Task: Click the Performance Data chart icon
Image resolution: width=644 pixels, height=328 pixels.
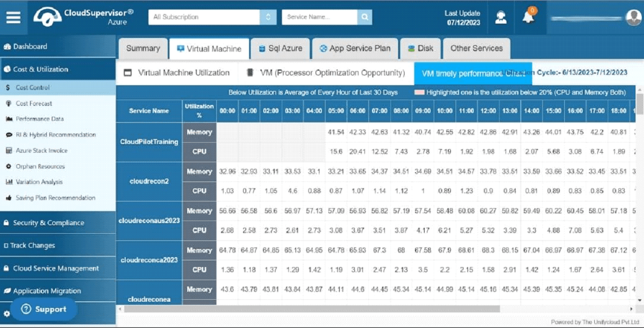Action: tap(9, 119)
